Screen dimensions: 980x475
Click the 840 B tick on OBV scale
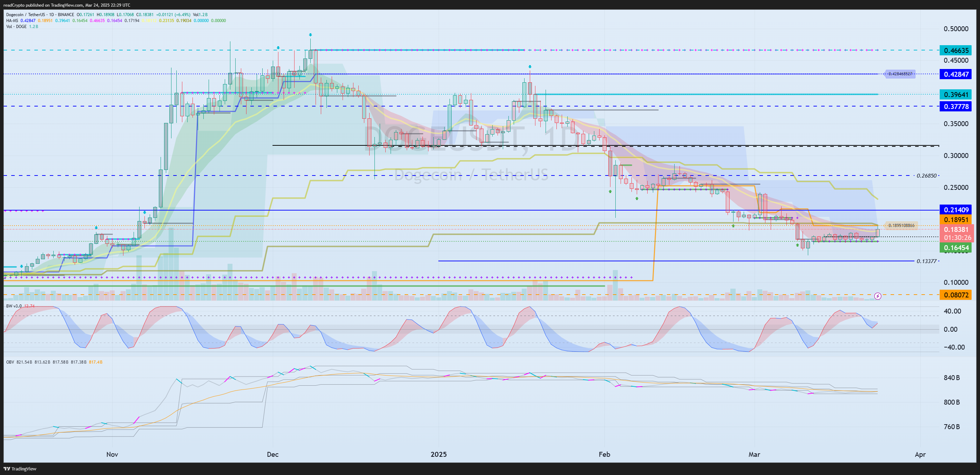952,378
